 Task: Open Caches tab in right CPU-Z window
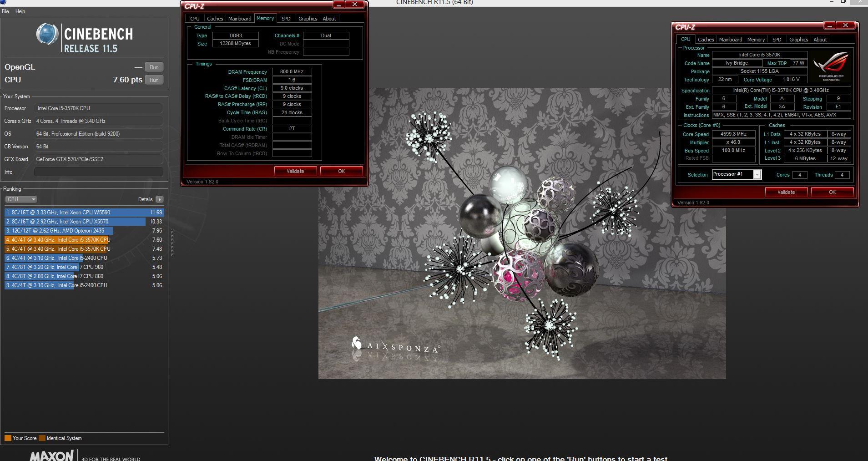(x=706, y=40)
